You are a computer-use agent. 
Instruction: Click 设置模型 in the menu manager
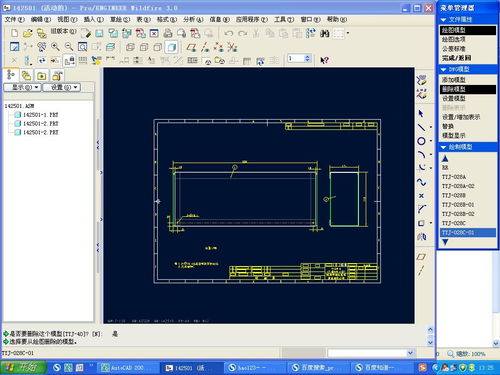(x=453, y=98)
